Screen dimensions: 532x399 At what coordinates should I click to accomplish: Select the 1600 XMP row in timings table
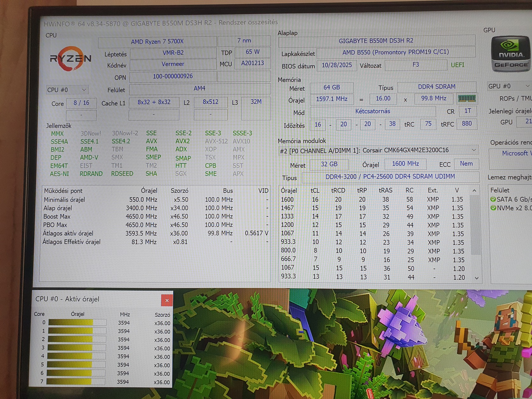[375, 199]
